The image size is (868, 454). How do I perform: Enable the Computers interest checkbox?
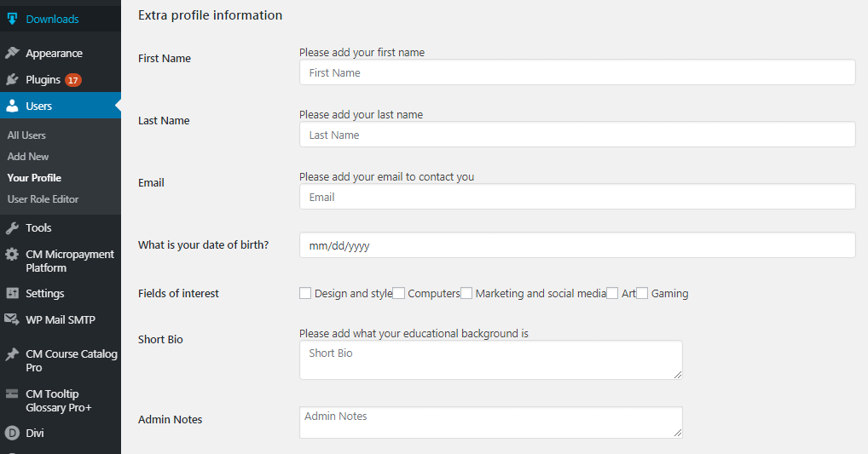pyautogui.click(x=399, y=293)
